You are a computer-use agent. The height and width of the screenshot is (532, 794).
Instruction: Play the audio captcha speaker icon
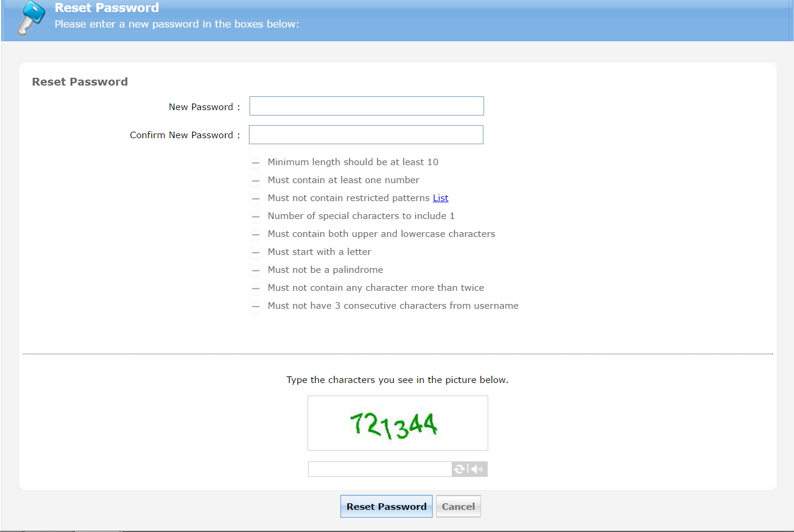(477, 469)
